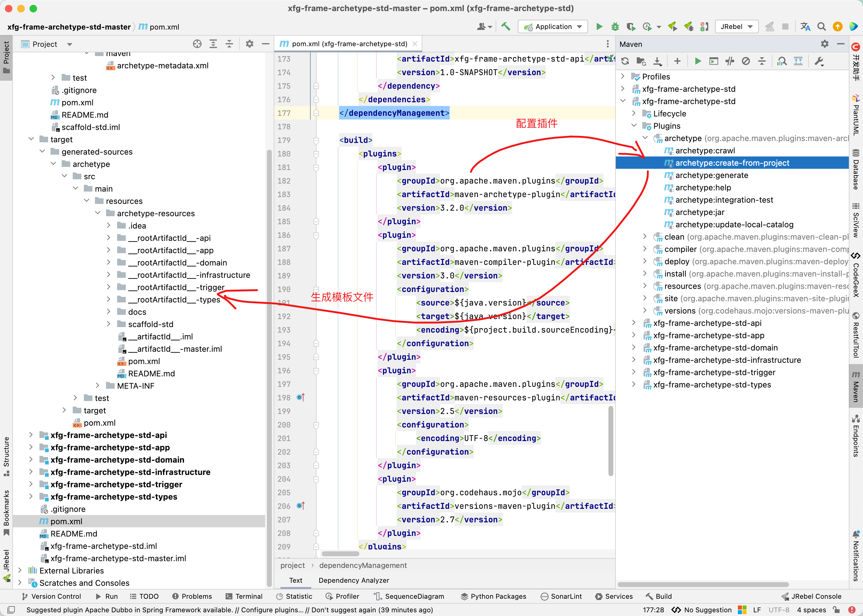Open the Translate icon in toolbar

[x=805, y=26]
